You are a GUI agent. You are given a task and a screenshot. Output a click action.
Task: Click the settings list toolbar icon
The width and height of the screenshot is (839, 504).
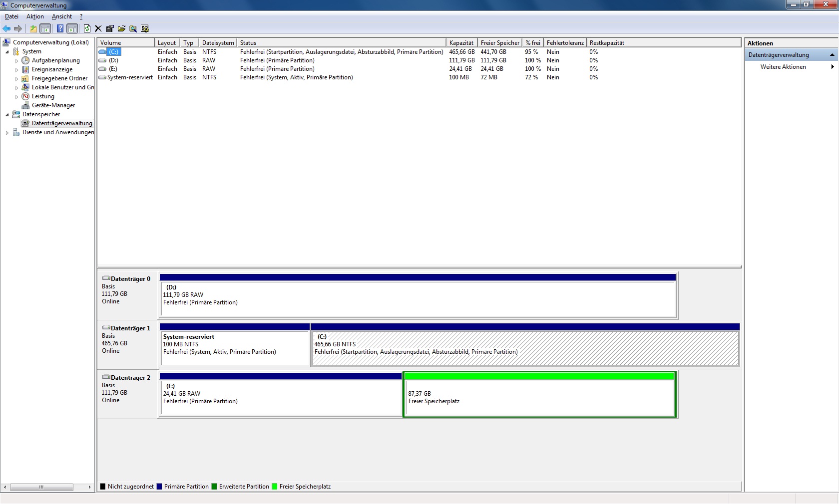pyautogui.click(x=145, y=28)
